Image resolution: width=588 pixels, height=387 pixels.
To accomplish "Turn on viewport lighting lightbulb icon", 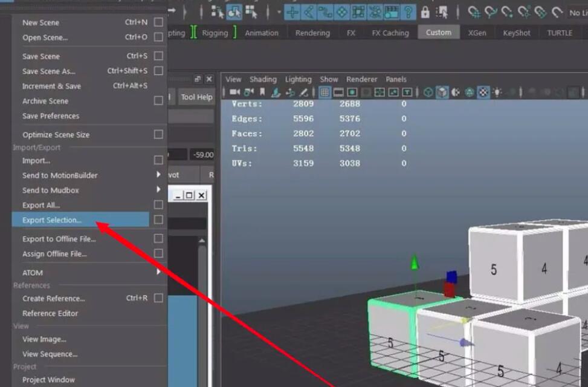I will coord(497,92).
